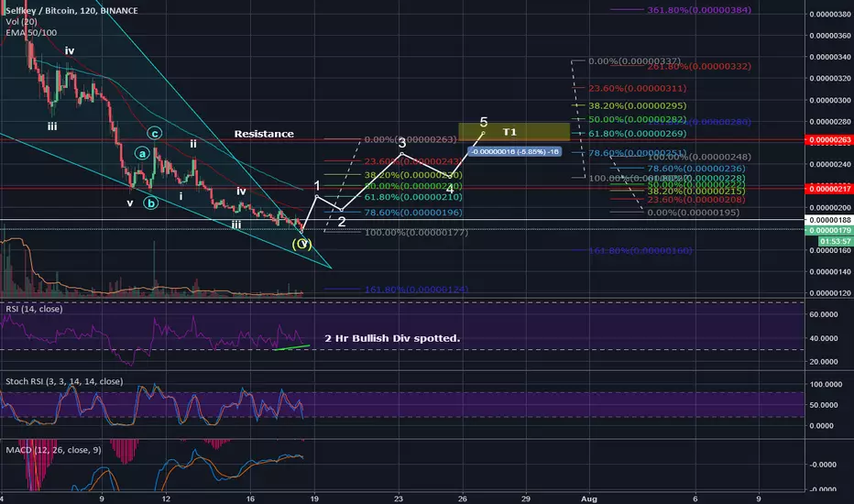
Task: Click the green 0.00000179 current price tag
Action: tap(829, 231)
